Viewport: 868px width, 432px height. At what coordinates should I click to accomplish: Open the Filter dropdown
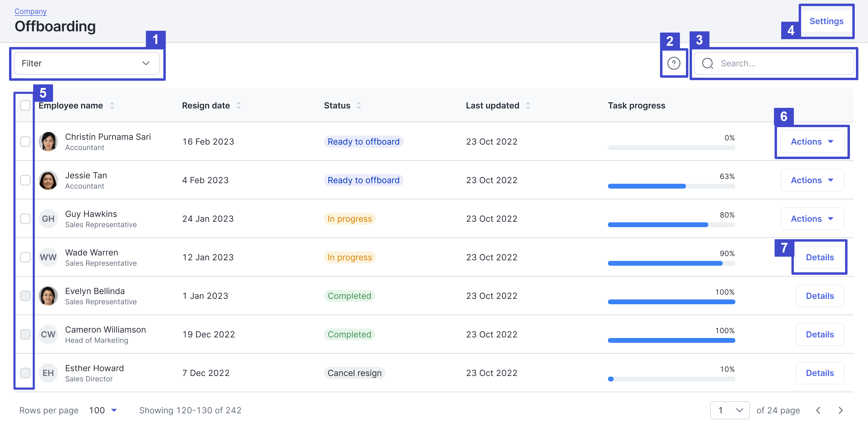coord(86,63)
